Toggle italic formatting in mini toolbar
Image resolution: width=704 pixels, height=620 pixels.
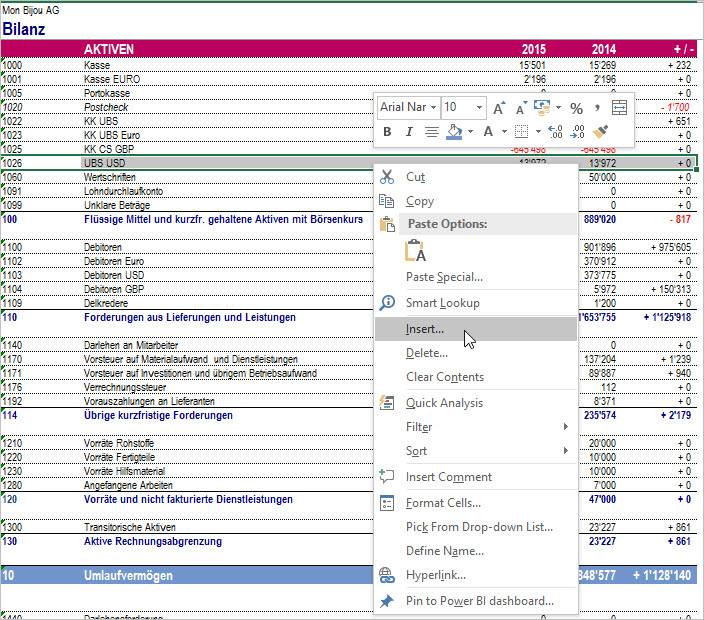coord(409,132)
